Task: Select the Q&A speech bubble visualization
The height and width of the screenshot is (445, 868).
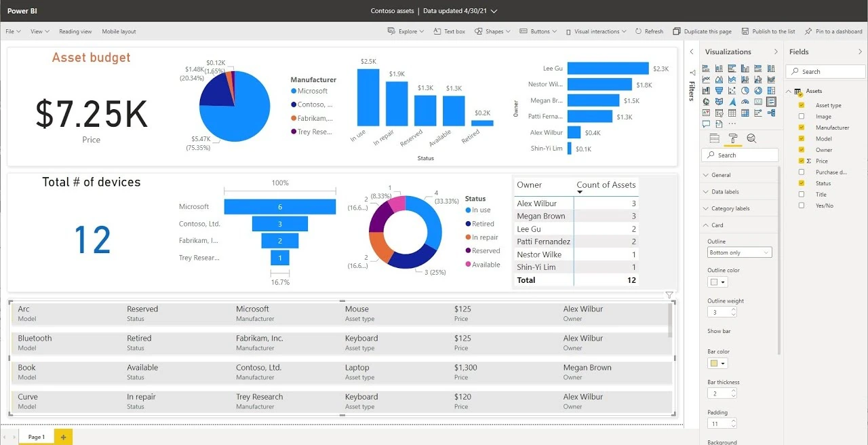Action: pos(706,124)
